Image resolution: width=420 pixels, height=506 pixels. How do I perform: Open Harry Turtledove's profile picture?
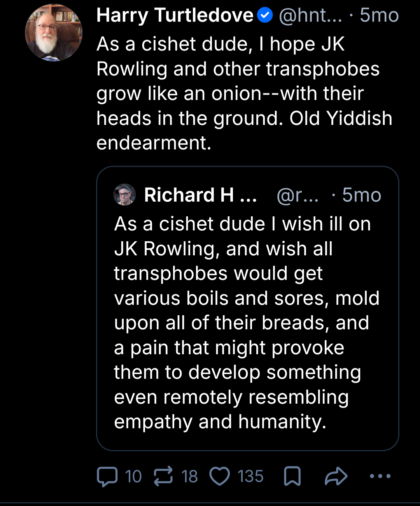pos(53,33)
